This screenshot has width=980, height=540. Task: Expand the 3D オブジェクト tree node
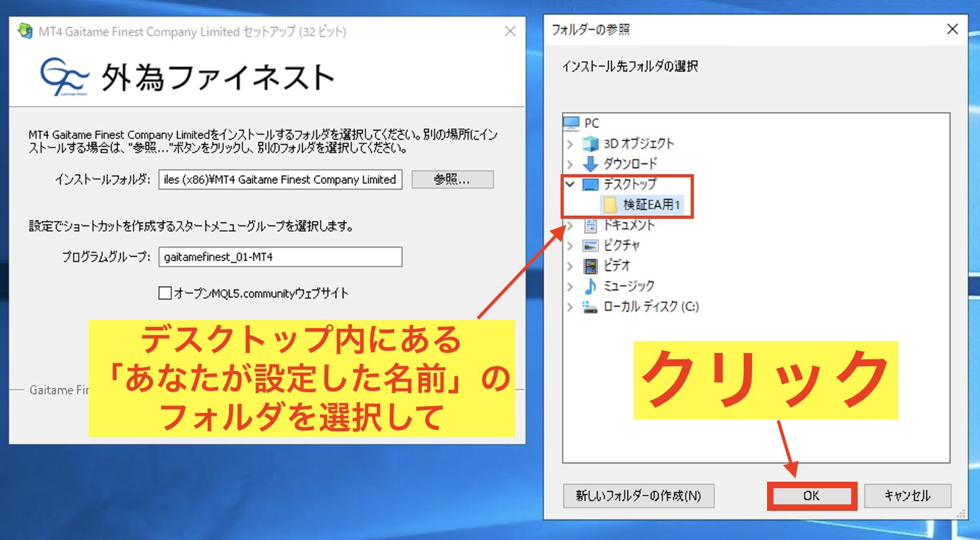(x=570, y=144)
